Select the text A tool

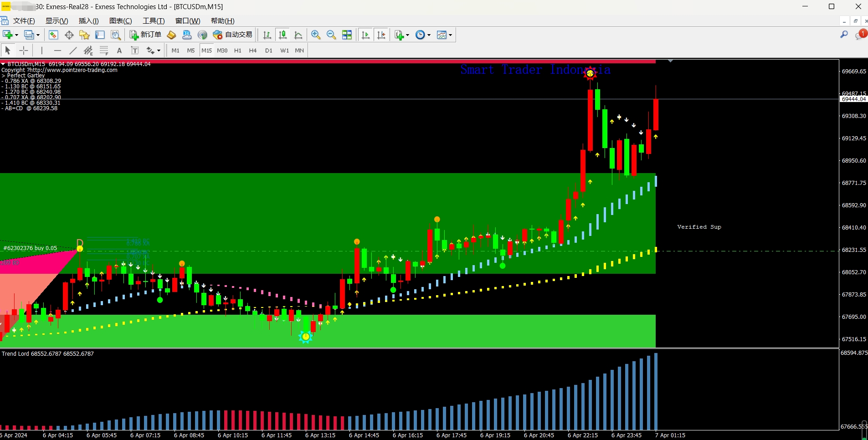pos(119,50)
